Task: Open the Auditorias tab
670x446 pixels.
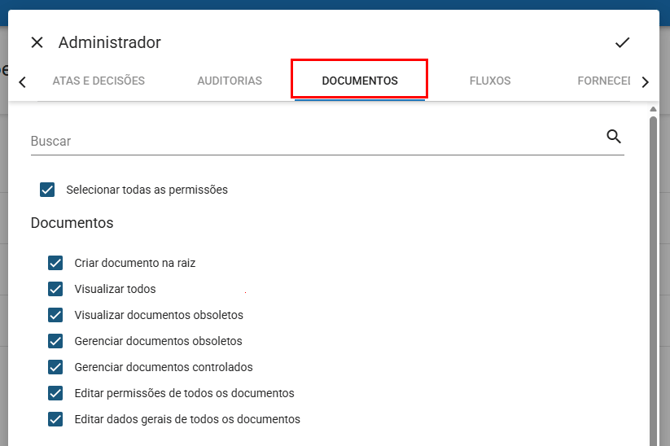Action: pyautogui.click(x=229, y=81)
